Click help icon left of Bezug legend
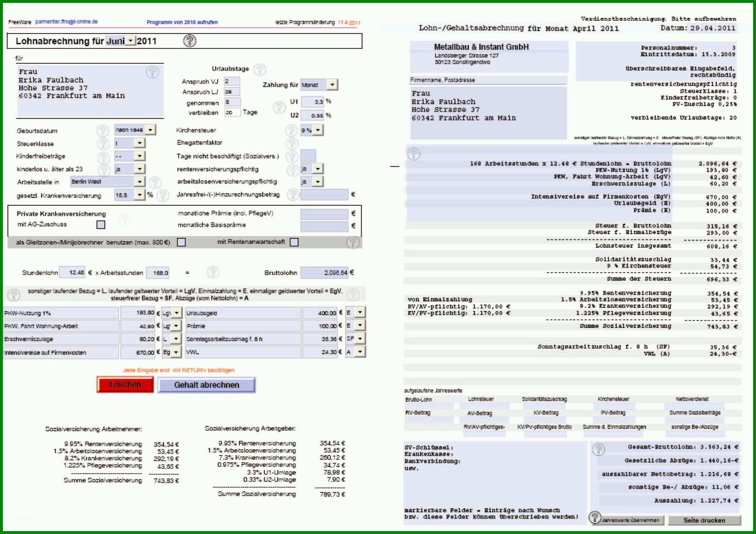 coord(14,295)
